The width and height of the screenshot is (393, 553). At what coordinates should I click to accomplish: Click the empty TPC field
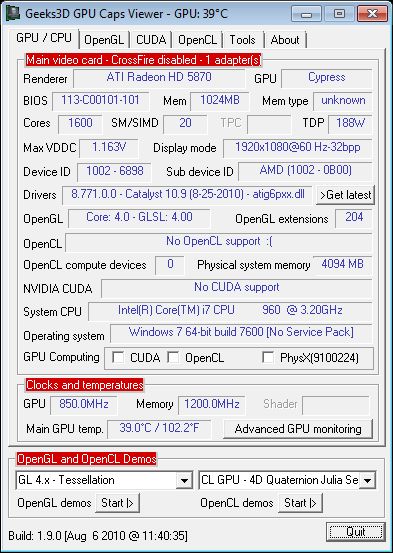pos(269,124)
